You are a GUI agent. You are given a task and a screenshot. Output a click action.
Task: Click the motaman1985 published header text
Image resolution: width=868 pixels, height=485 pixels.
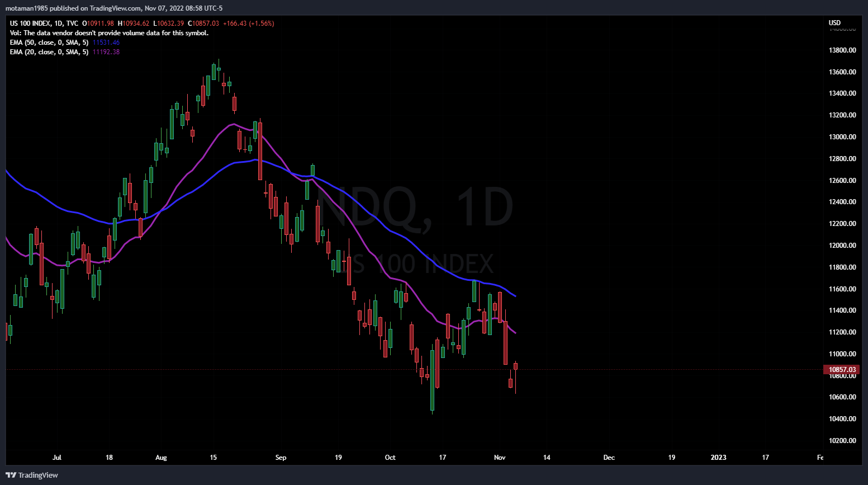114,8
